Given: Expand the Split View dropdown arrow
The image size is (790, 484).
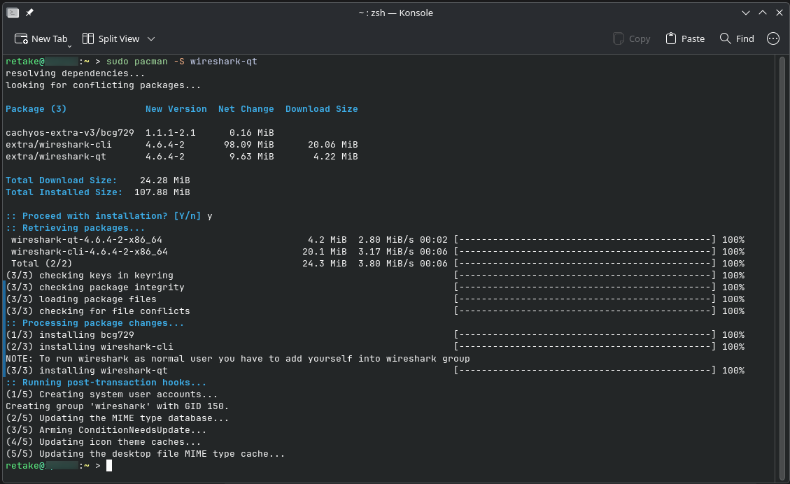Looking at the screenshot, I should (x=152, y=39).
